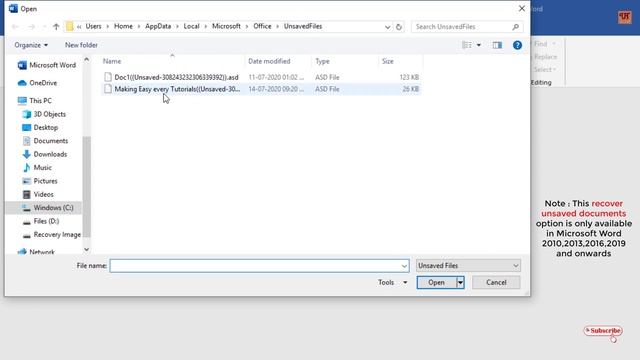Click the Forward navigation arrow
The image size is (640, 360).
click(31, 27)
